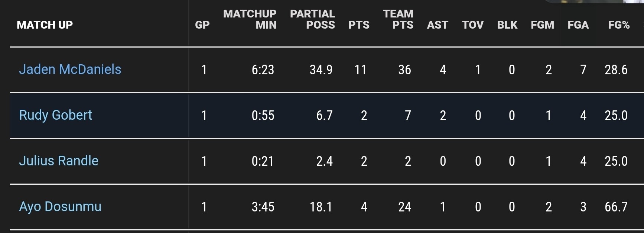Sort by MATCH UP column header

point(45,25)
